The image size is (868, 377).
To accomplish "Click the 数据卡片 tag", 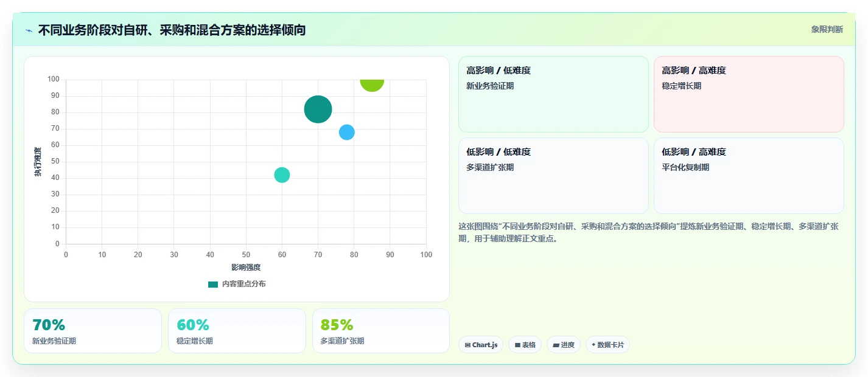I will coord(607,345).
